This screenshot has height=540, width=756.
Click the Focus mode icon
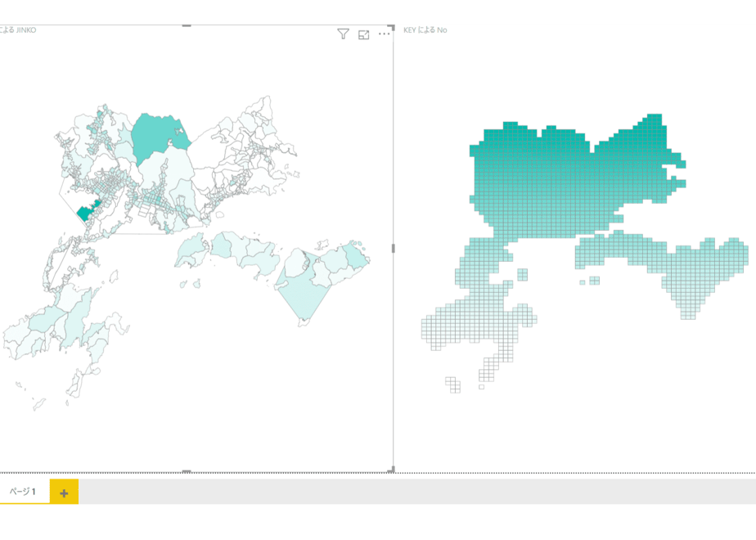point(363,34)
